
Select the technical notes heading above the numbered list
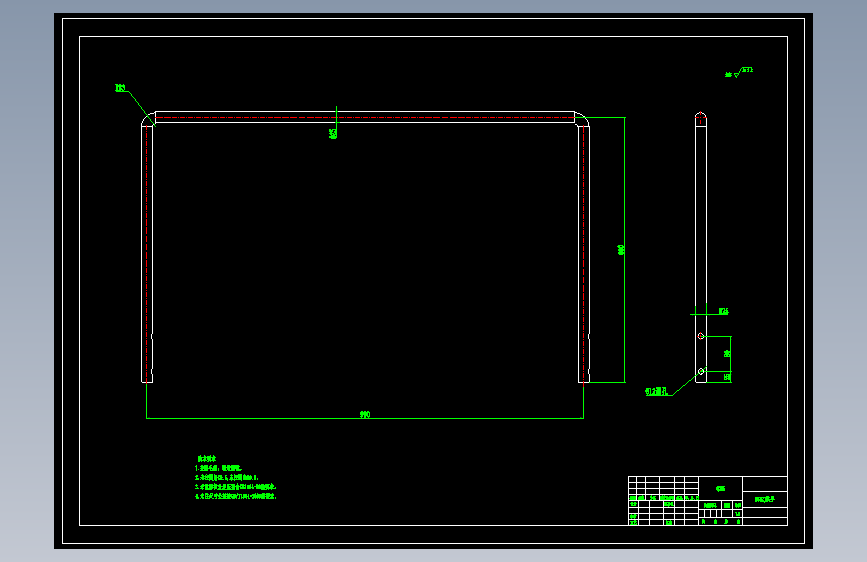coord(207,459)
